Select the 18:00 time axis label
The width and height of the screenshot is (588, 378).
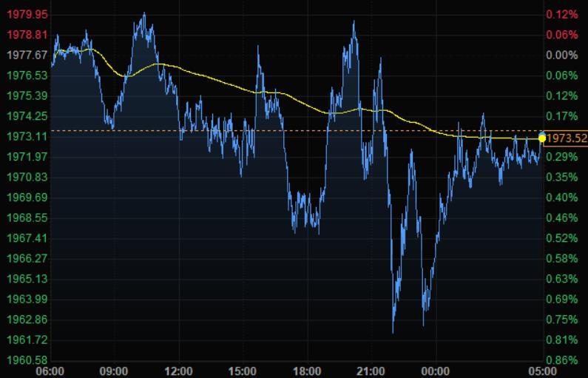point(306,371)
